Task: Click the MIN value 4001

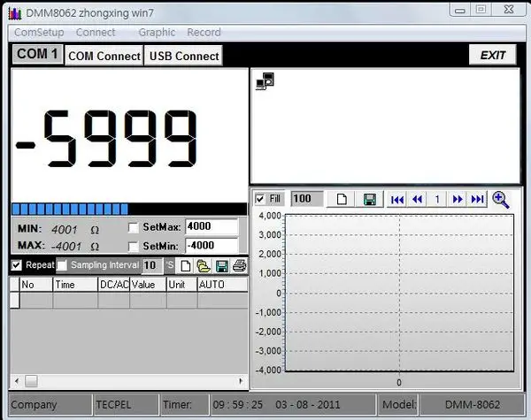Action: point(65,230)
